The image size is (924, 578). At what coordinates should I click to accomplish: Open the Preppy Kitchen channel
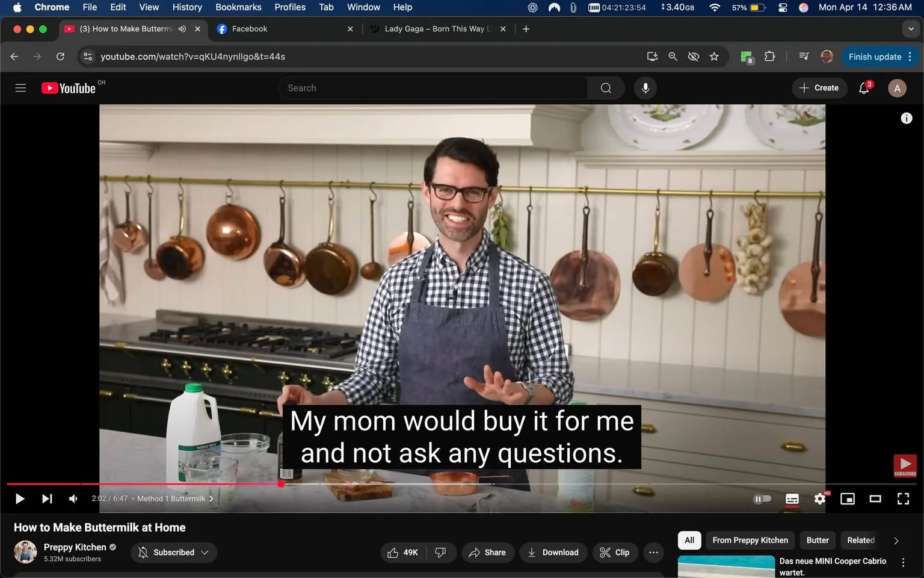click(76, 547)
